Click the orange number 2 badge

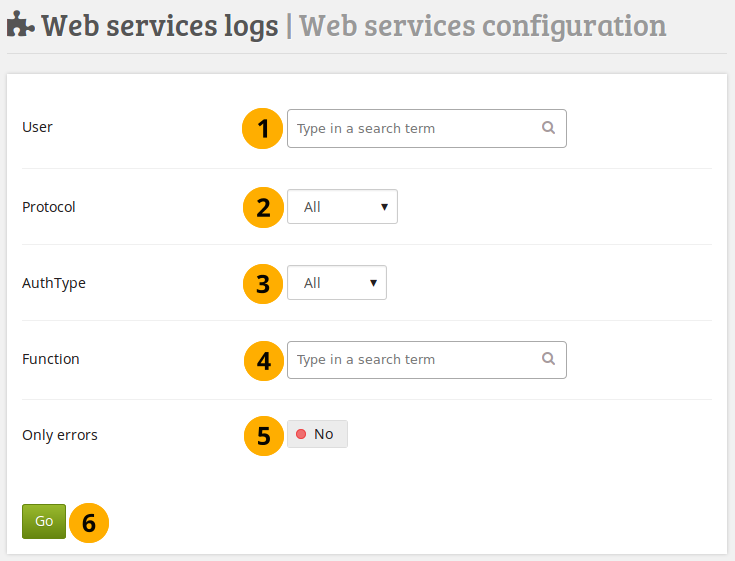pos(263,207)
